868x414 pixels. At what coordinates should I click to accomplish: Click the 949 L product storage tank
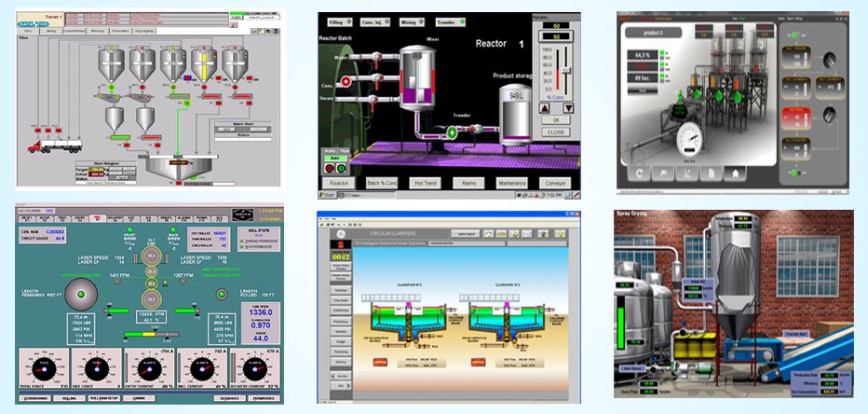[515, 116]
